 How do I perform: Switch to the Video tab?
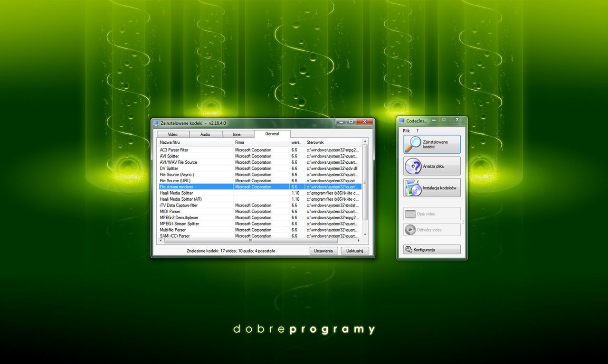[x=172, y=134]
